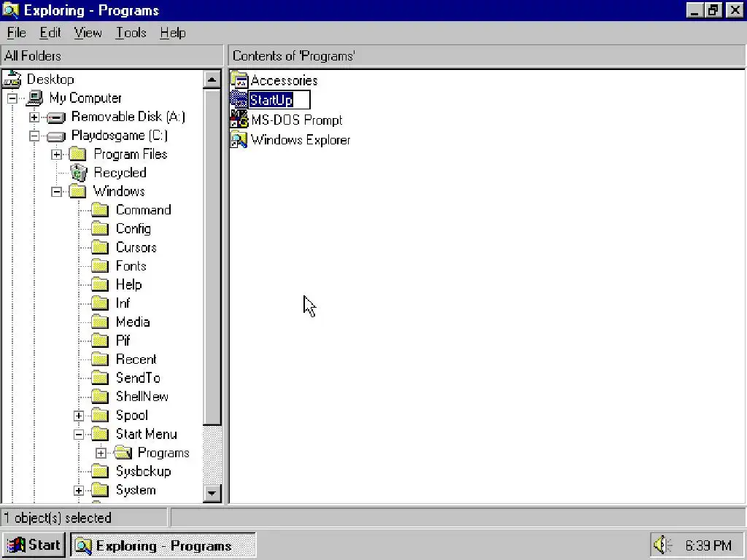Click the Start button
This screenshot has width=747, height=560.
tap(34, 545)
